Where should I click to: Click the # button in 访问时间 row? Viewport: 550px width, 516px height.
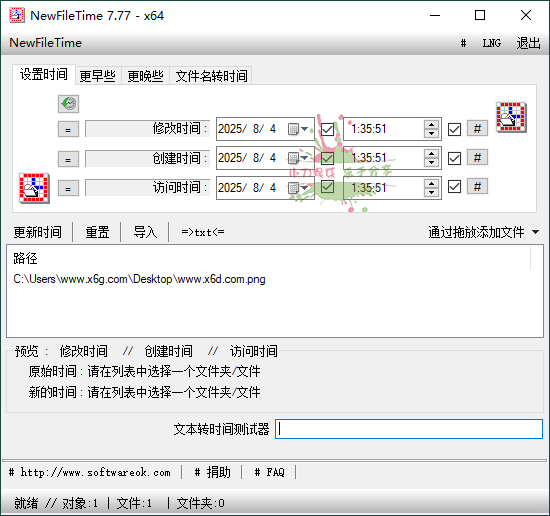477,187
